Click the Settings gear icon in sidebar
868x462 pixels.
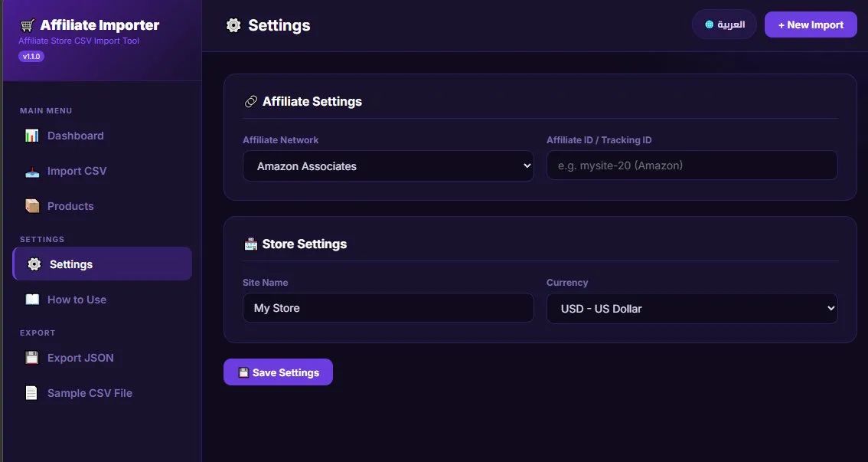34,264
